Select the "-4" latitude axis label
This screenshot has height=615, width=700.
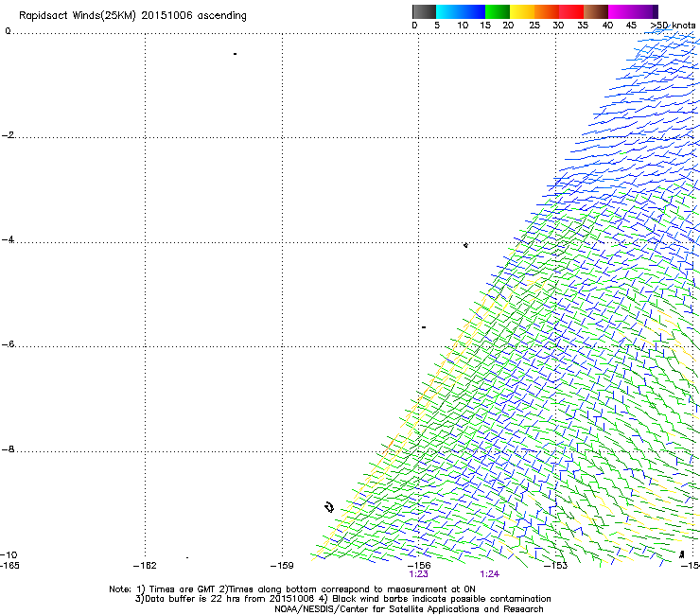[x=8, y=239]
